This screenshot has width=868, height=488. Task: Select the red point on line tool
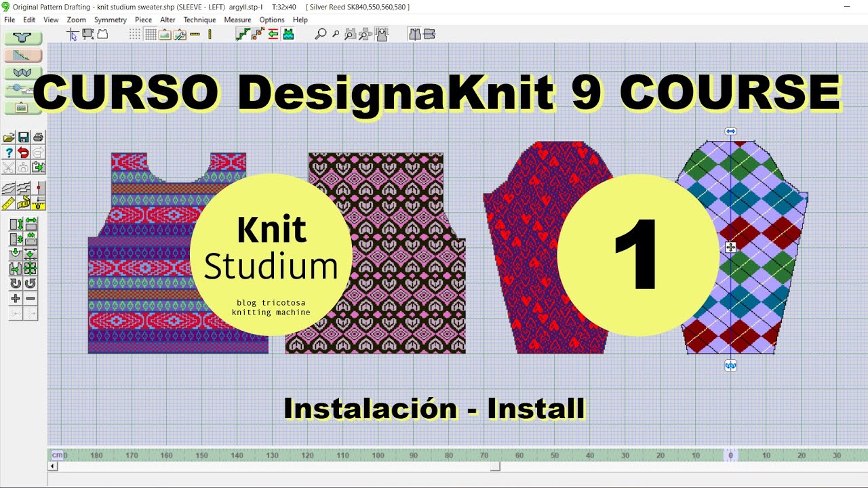[x=38, y=188]
